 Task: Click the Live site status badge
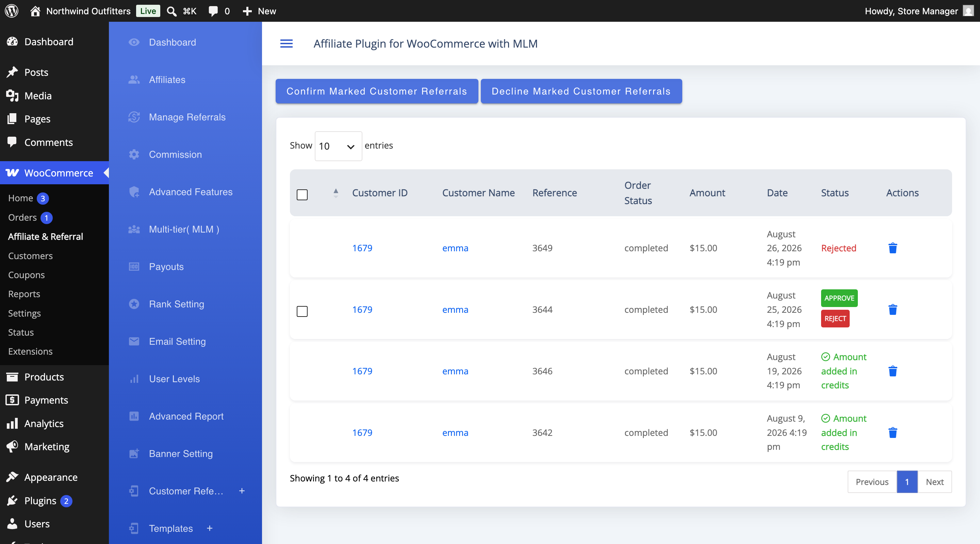click(148, 11)
